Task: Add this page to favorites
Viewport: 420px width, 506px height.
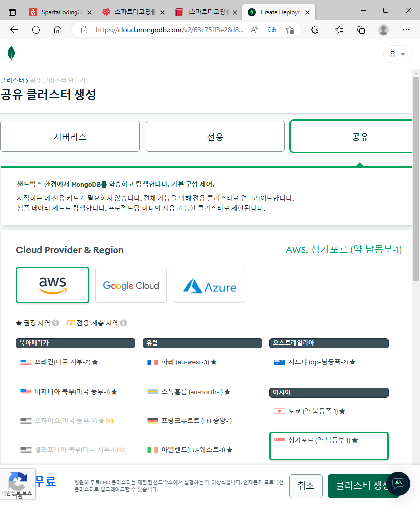Action: [x=290, y=30]
